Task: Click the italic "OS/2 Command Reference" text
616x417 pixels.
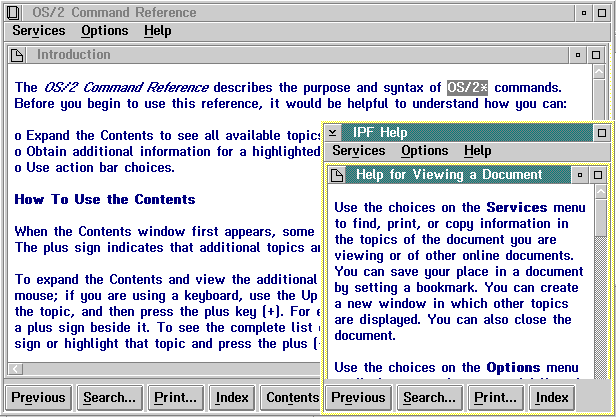Action: tap(126, 88)
